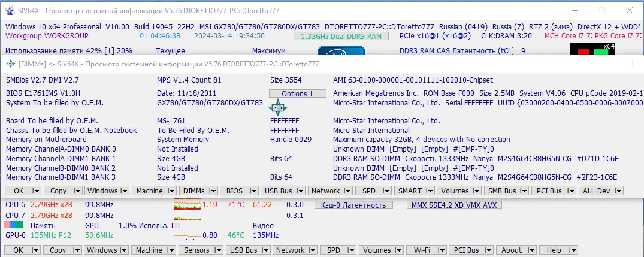Open the Help button
644x257 pixels.
554,250
